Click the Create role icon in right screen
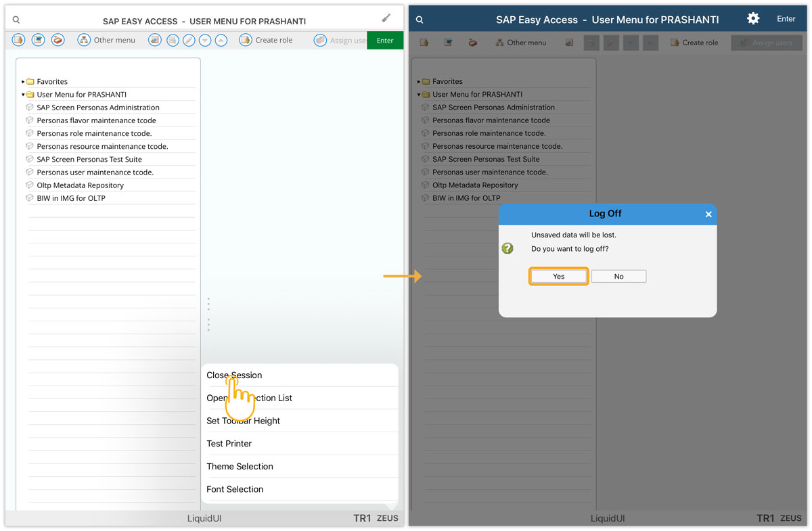Viewport: 812px width, 531px height. tap(675, 43)
